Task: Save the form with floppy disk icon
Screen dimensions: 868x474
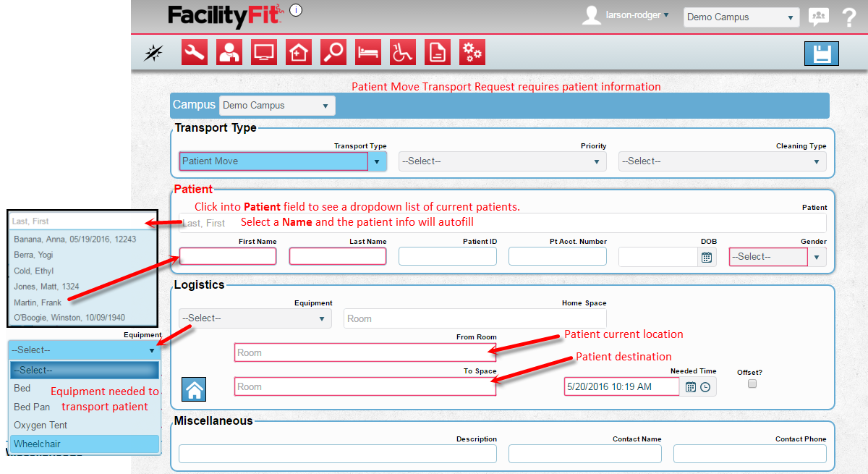Action: pos(821,54)
